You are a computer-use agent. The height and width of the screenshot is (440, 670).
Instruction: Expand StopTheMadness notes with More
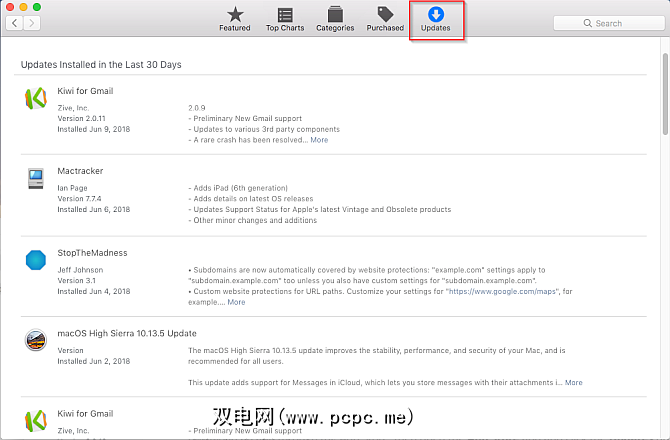236,302
